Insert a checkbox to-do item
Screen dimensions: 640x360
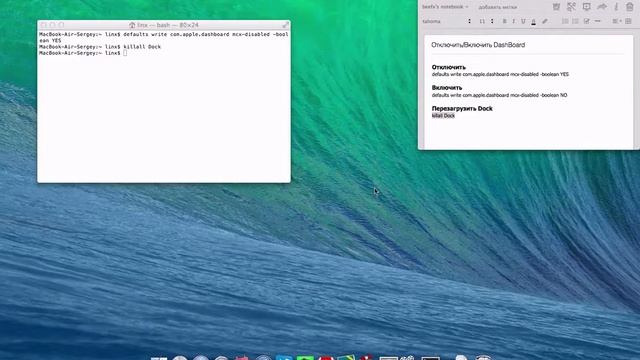click(x=587, y=21)
